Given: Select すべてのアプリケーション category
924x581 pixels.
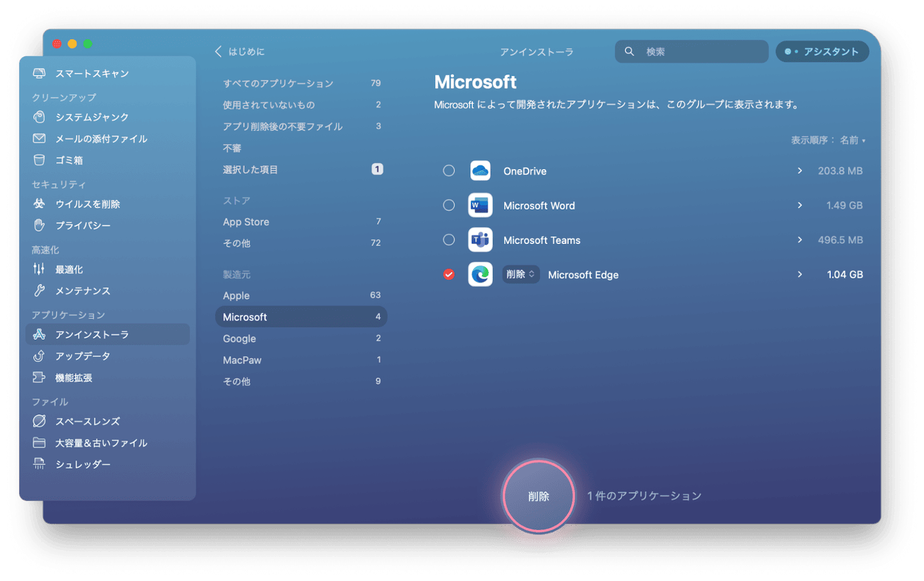Looking at the screenshot, I should point(301,83).
